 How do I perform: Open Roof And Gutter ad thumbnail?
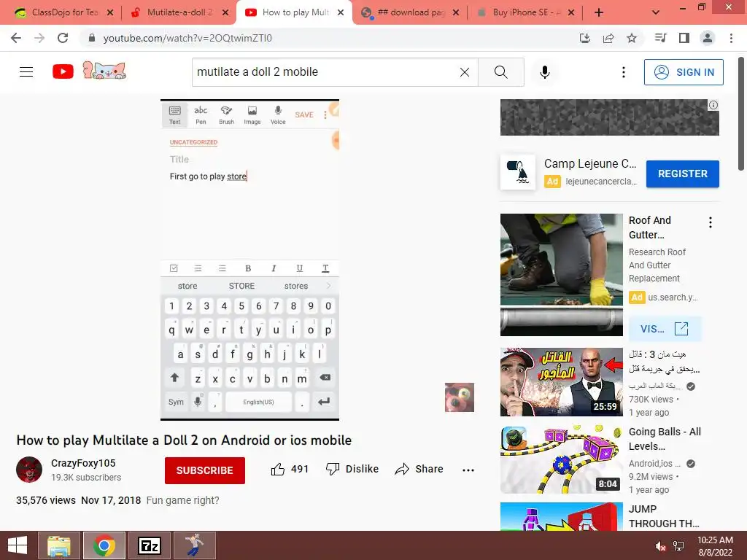click(561, 275)
